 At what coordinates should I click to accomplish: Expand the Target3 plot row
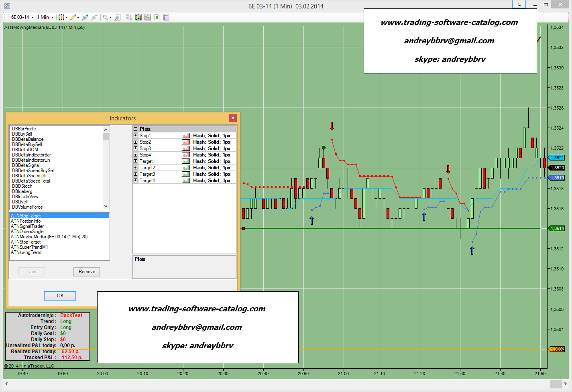pyautogui.click(x=136, y=174)
